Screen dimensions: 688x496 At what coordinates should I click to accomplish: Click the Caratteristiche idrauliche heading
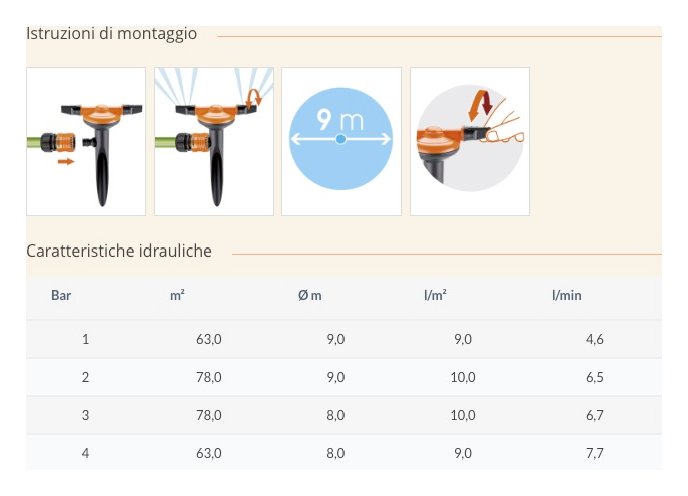[x=119, y=251]
